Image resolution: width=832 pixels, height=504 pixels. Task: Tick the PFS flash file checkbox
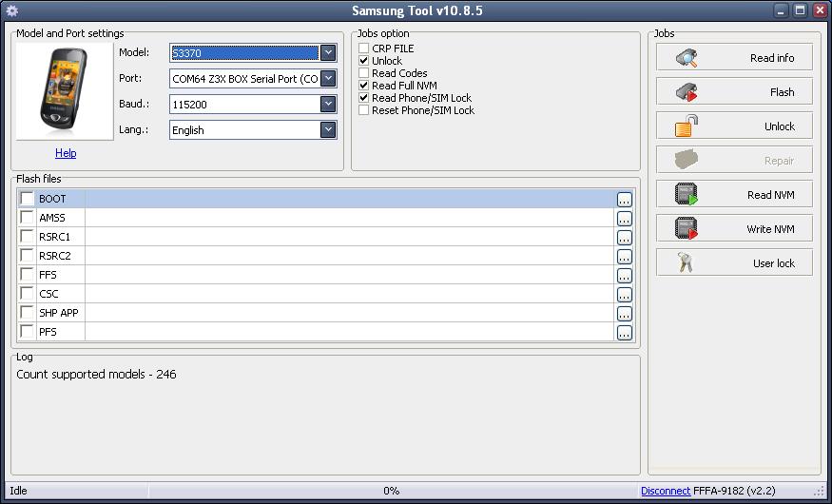click(x=27, y=331)
